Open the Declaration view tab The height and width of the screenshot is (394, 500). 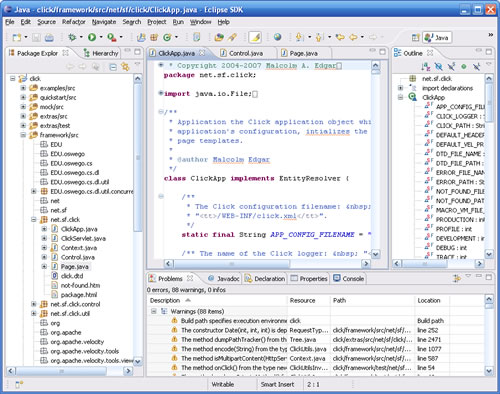265,279
